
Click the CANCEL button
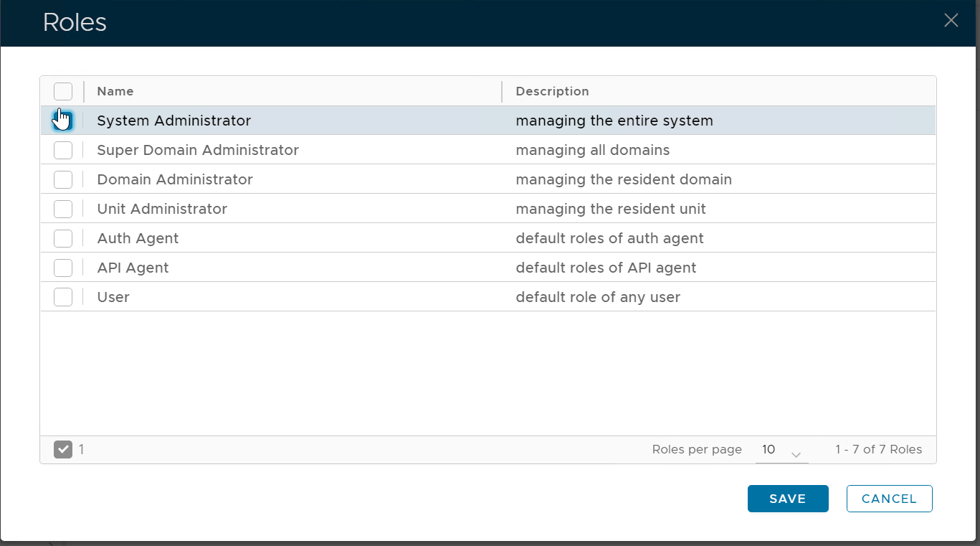click(x=889, y=499)
